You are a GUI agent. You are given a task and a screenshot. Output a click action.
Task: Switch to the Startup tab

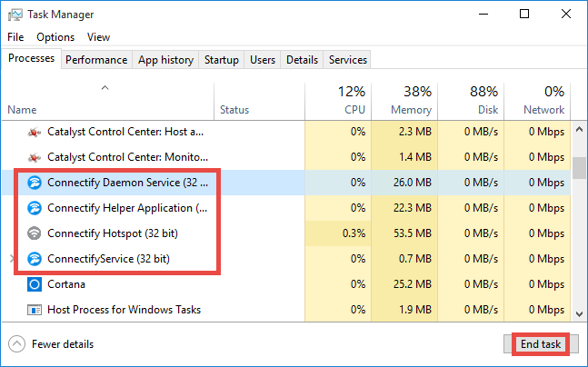(221, 60)
